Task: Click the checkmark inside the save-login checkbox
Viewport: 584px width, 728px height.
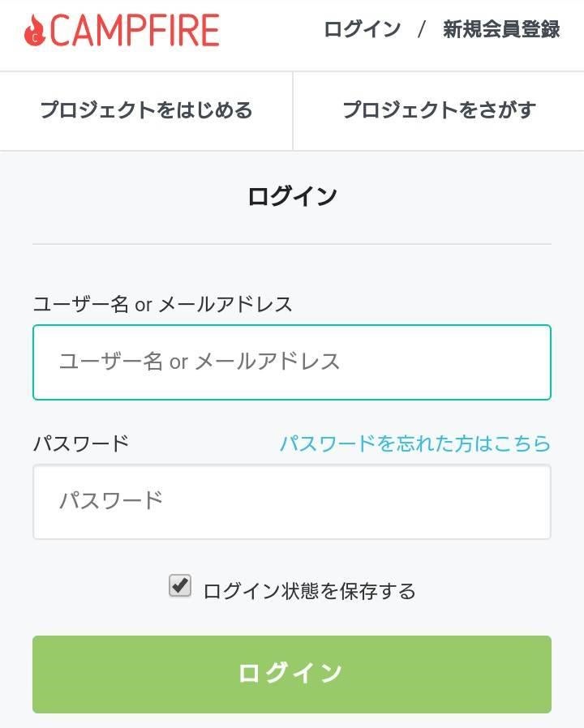Action: coord(181,584)
